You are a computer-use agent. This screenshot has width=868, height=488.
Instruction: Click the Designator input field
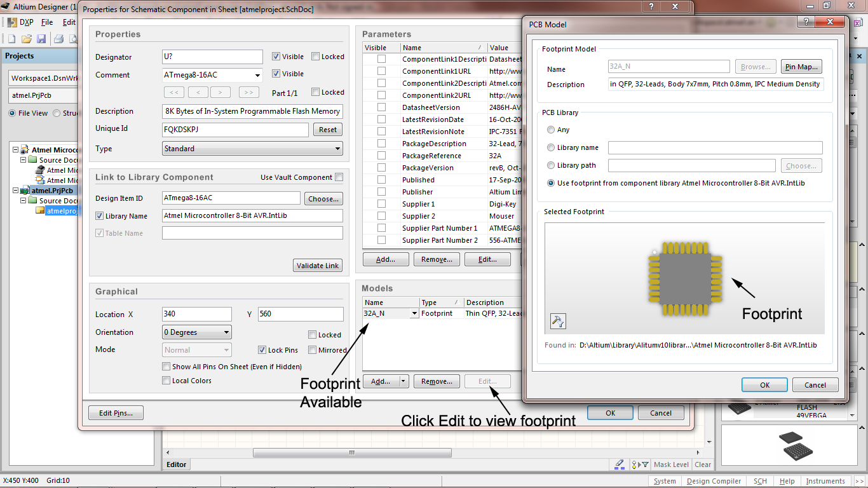[x=213, y=57]
